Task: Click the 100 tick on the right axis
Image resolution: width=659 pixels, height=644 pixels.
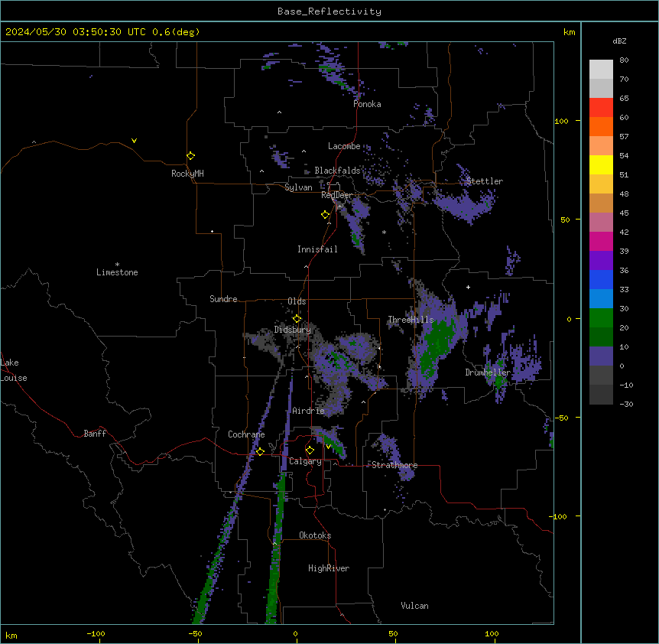Action: [x=561, y=122]
